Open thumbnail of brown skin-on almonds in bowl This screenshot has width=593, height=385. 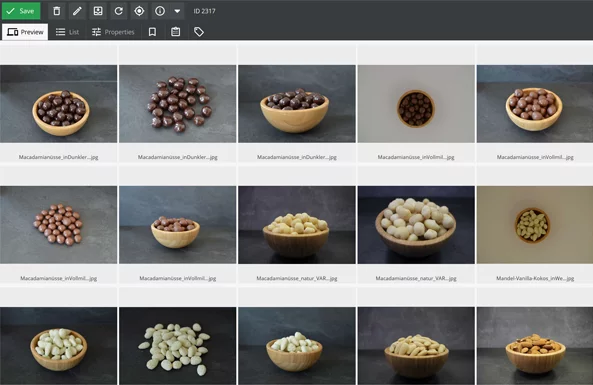tap(535, 346)
